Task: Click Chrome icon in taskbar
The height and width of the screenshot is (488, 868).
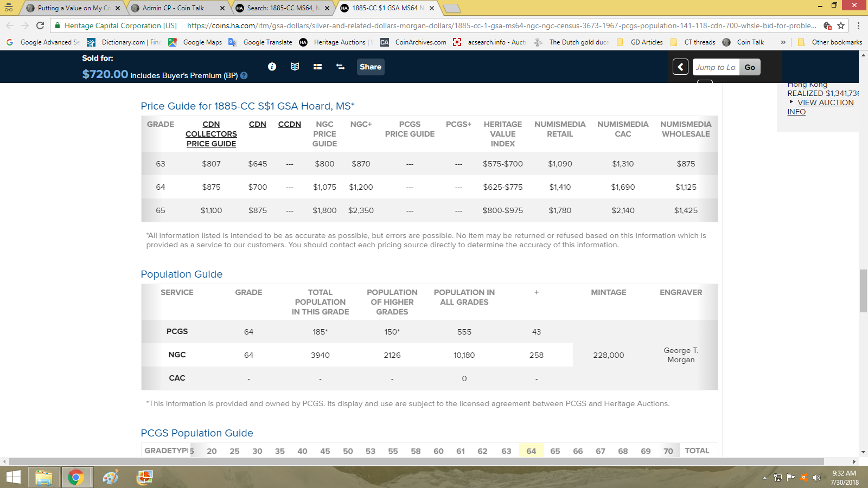Action: pyautogui.click(x=76, y=477)
